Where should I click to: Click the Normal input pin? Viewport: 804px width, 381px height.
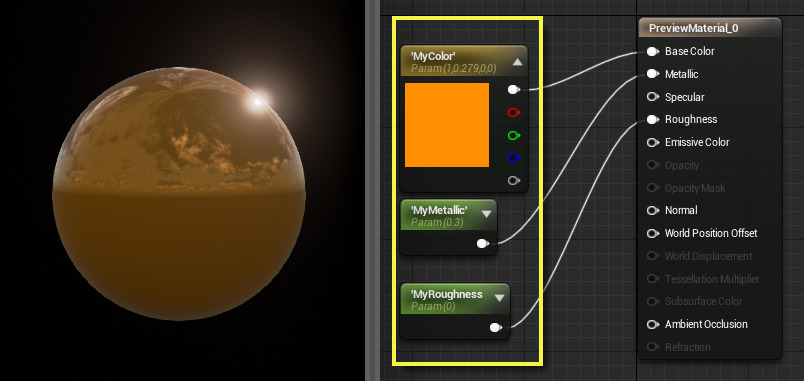click(653, 210)
